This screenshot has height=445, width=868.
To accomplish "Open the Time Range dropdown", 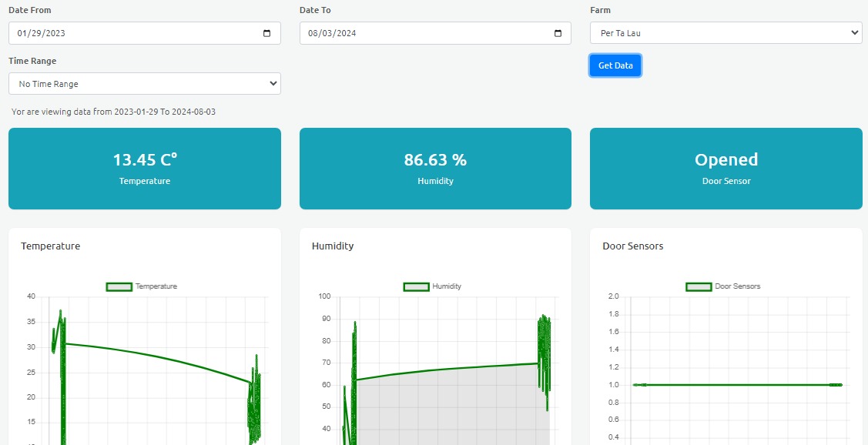I will coord(145,84).
